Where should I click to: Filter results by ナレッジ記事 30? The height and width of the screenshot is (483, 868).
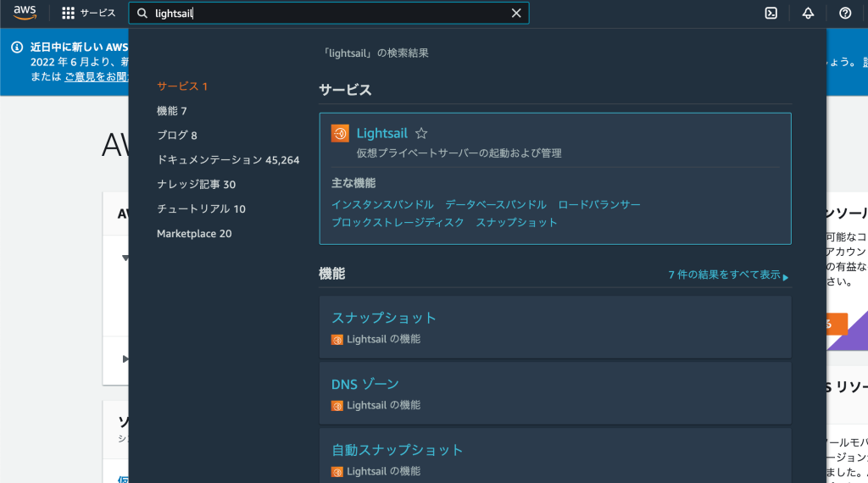(196, 184)
